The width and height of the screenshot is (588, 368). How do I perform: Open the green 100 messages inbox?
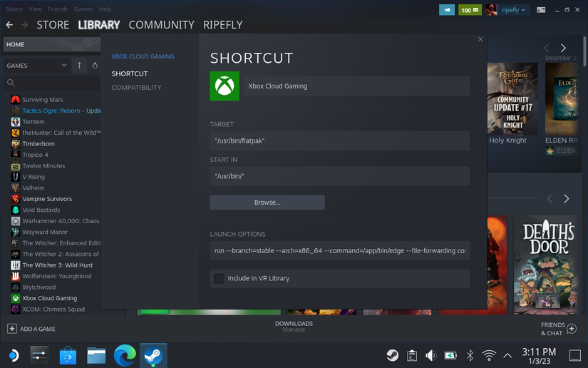pos(470,10)
